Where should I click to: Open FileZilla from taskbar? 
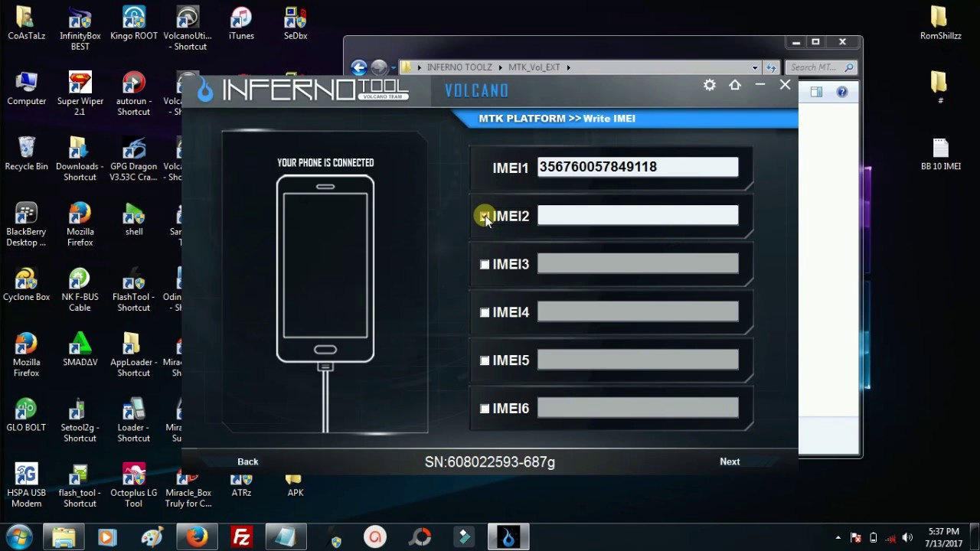[241, 537]
